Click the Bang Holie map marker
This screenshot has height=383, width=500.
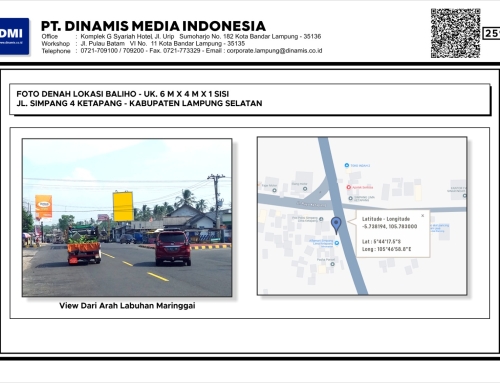[305, 188]
